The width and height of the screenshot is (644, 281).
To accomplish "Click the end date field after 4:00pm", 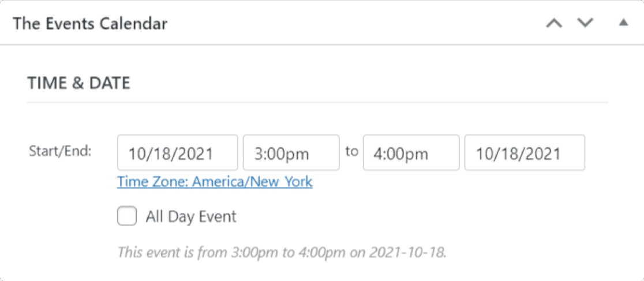I will 524,153.
